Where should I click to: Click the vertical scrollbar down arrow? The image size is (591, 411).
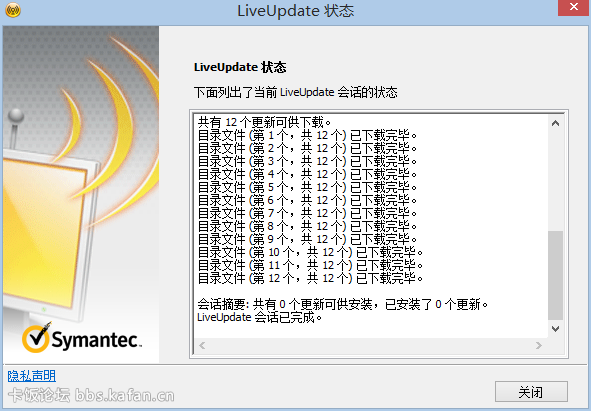coord(555,329)
